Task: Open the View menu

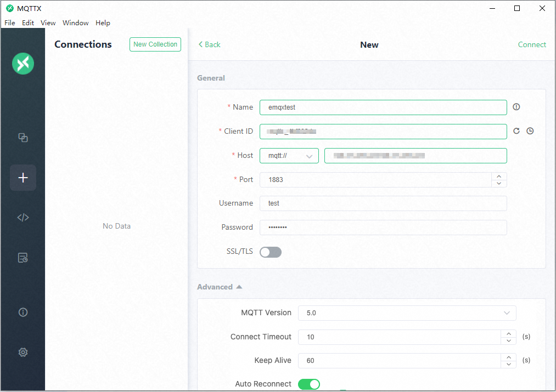Action: [48, 23]
